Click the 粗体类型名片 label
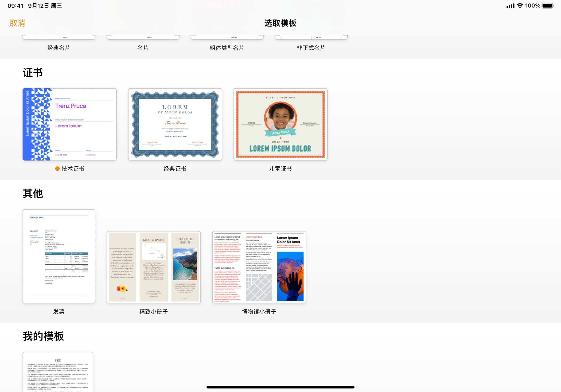Image resolution: width=561 pixels, height=392 pixels. (x=227, y=48)
